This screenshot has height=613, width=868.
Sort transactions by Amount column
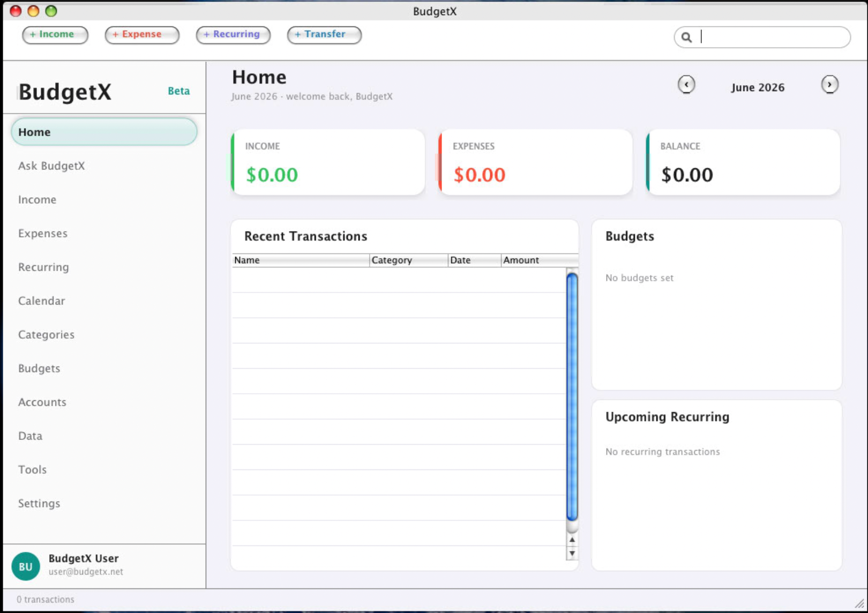(540, 260)
